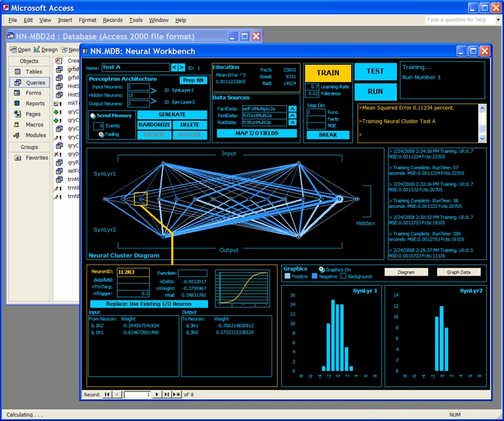
Task: Open the Modules object icon
Action: tap(17, 135)
